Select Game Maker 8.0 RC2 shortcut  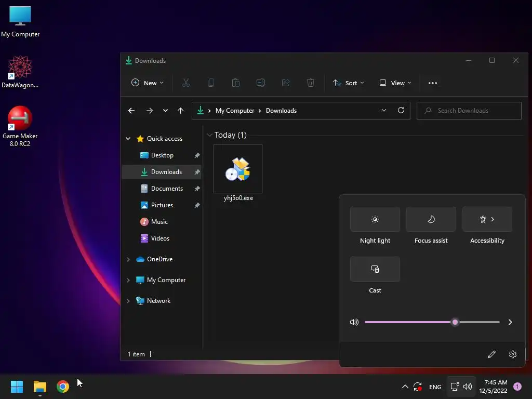(x=20, y=126)
